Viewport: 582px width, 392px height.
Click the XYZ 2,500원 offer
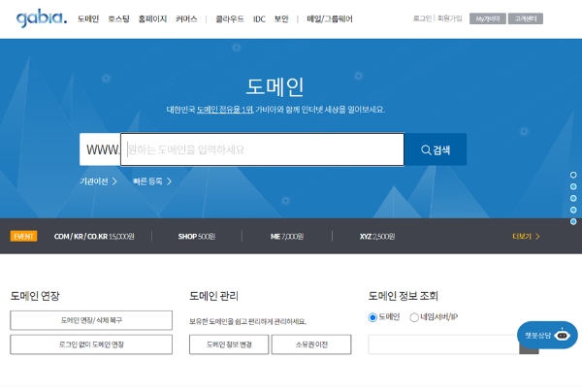pos(377,237)
